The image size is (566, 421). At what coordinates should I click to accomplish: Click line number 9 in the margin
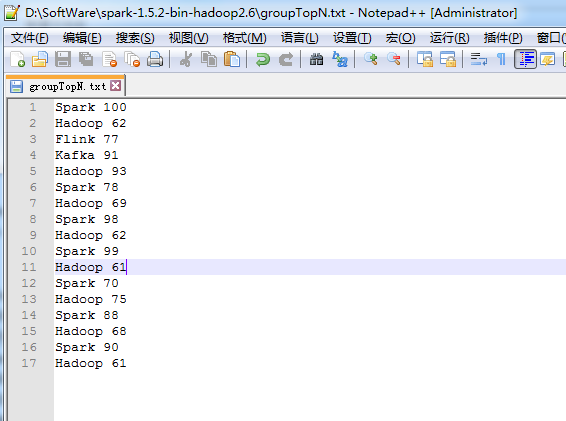pyautogui.click(x=33, y=235)
